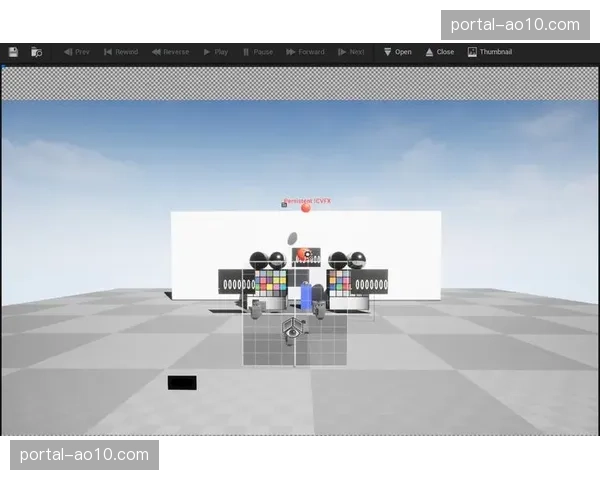The image size is (600, 480).
Task: Select the gray oval disc object
Action: coord(292,238)
